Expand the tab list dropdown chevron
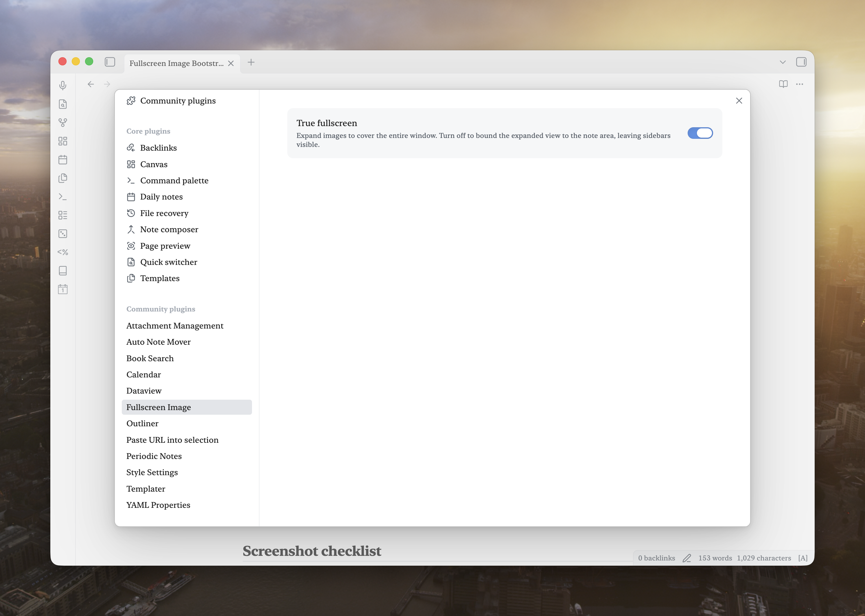The width and height of the screenshot is (865, 616). pyautogui.click(x=783, y=62)
